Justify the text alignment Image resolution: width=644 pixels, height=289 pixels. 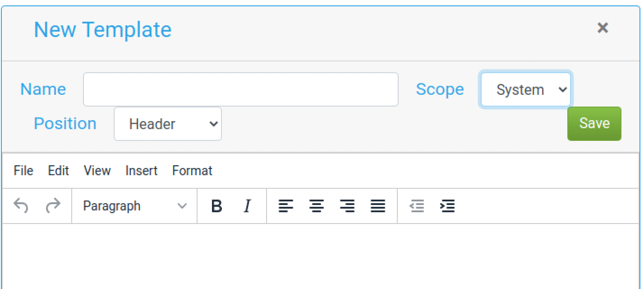[378, 206]
